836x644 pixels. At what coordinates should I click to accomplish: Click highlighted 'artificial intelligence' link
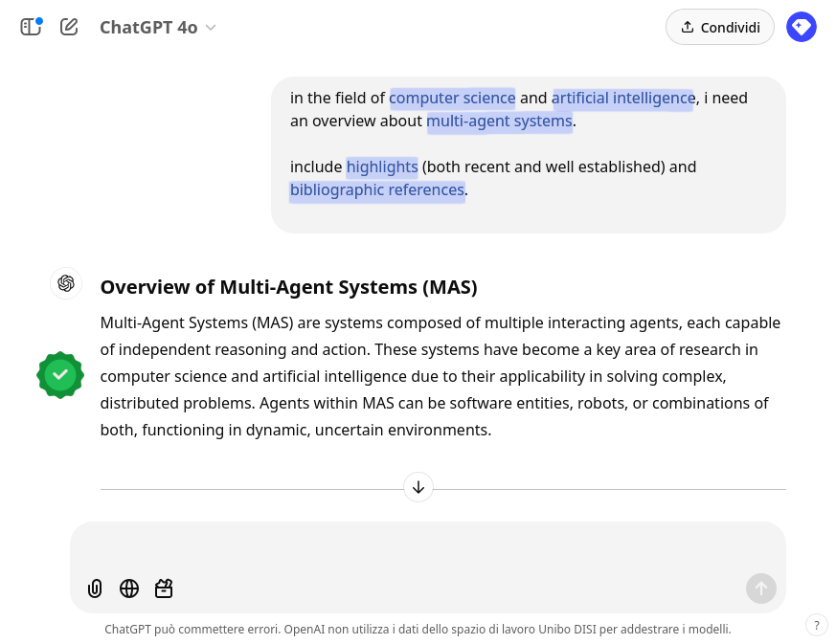pos(623,98)
